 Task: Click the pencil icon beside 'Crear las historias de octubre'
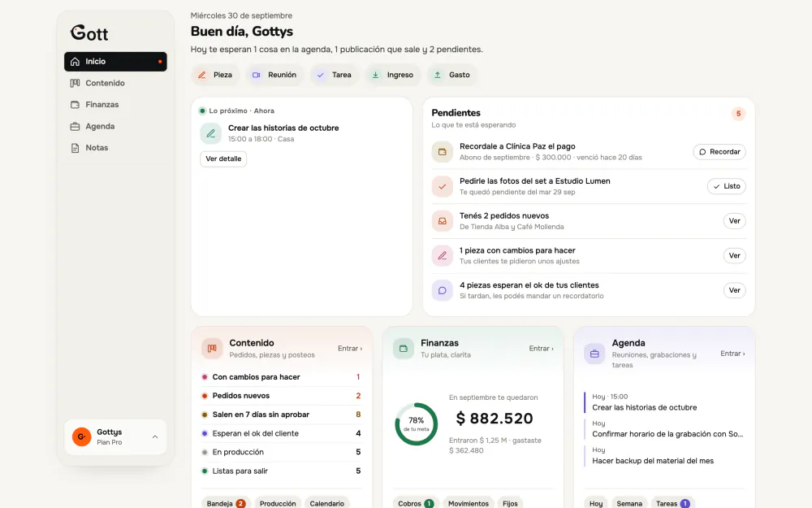[211, 133]
